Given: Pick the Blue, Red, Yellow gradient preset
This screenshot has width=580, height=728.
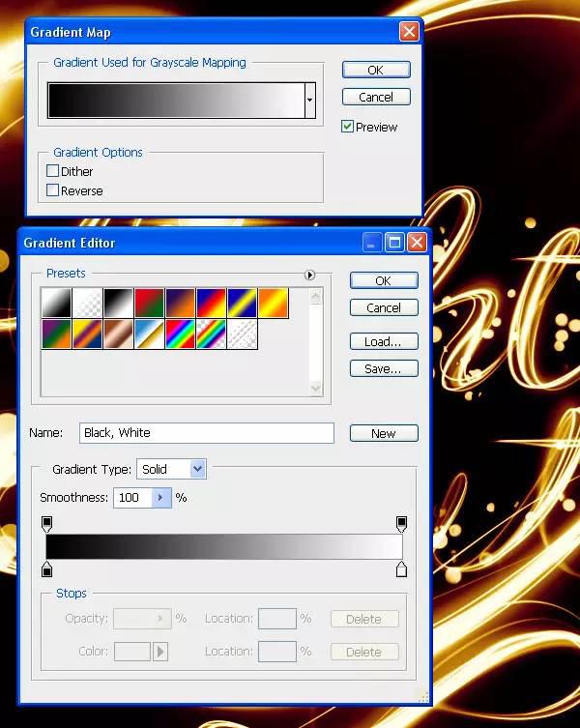Looking at the screenshot, I should pyautogui.click(x=211, y=303).
